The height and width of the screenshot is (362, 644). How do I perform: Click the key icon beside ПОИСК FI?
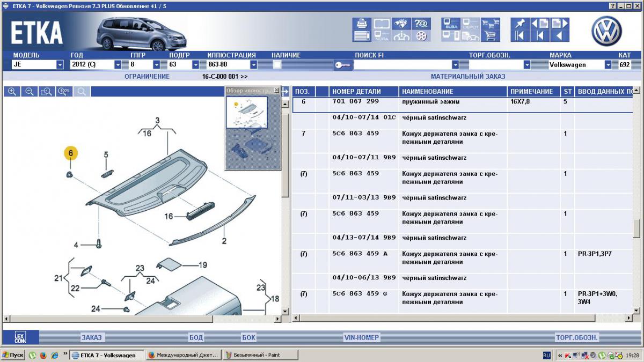(343, 65)
